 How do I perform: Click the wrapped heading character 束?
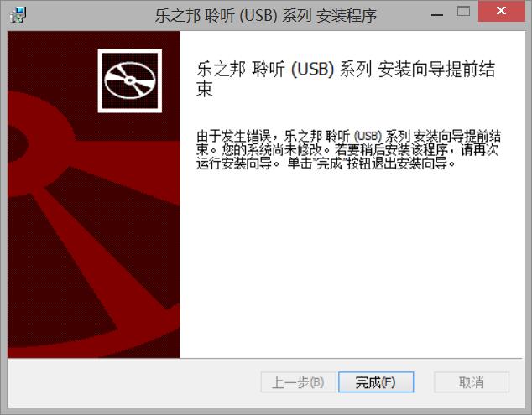[x=205, y=89]
